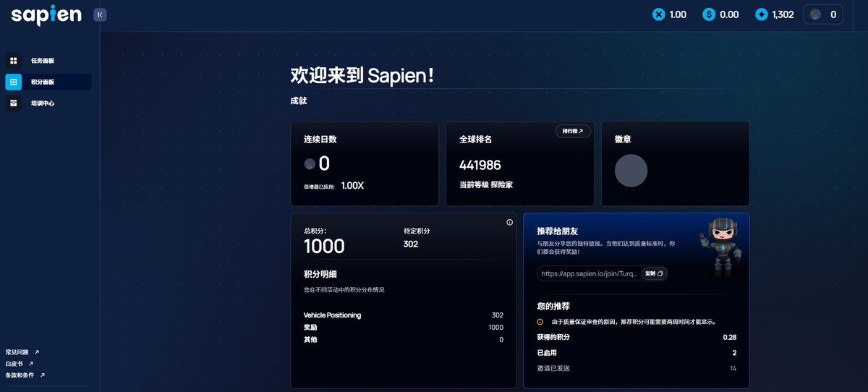The height and width of the screenshot is (392, 868).
Task: Select 任务面板 label in sidebar
Action: (43, 61)
